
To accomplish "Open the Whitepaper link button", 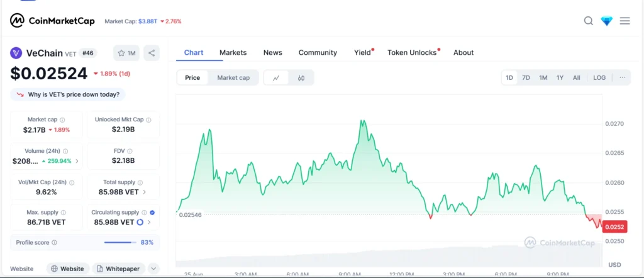I will (x=119, y=269).
